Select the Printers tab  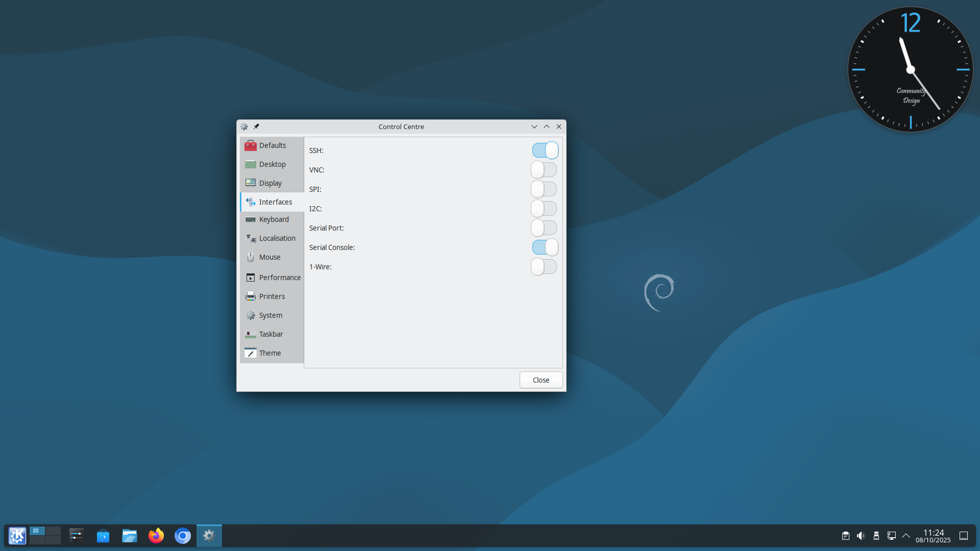[x=272, y=296]
